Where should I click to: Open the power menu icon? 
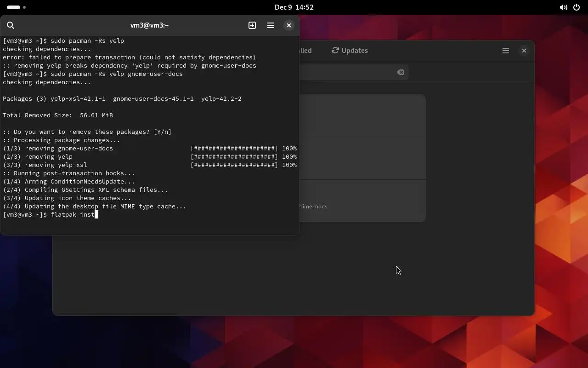(577, 7)
